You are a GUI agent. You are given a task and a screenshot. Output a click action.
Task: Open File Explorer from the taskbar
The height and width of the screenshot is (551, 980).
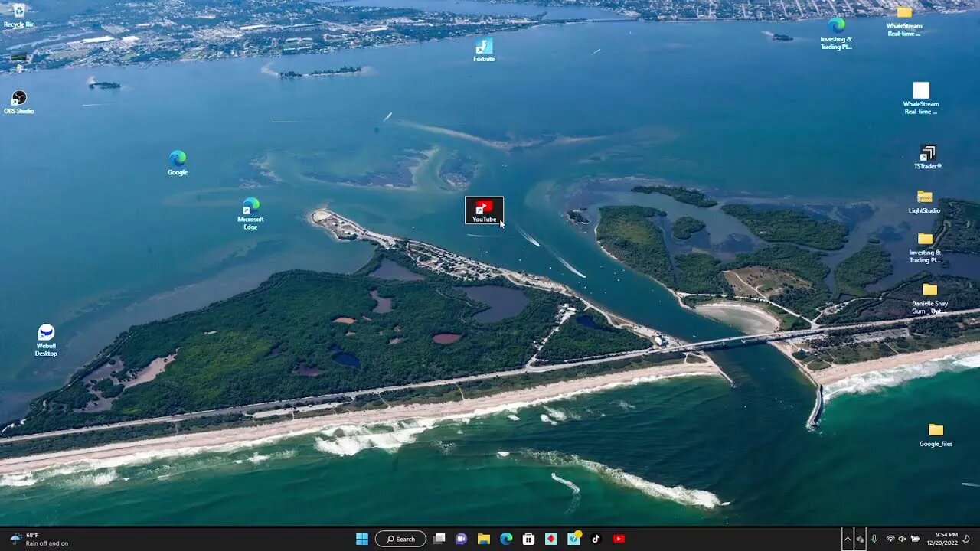coord(484,539)
